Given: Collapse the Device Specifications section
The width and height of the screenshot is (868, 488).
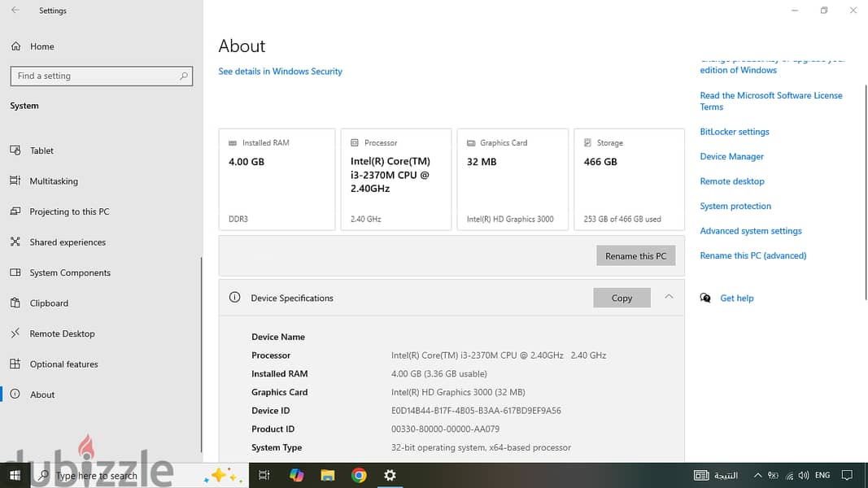Looking at the screenshot, I should click(x=669, y=297).
